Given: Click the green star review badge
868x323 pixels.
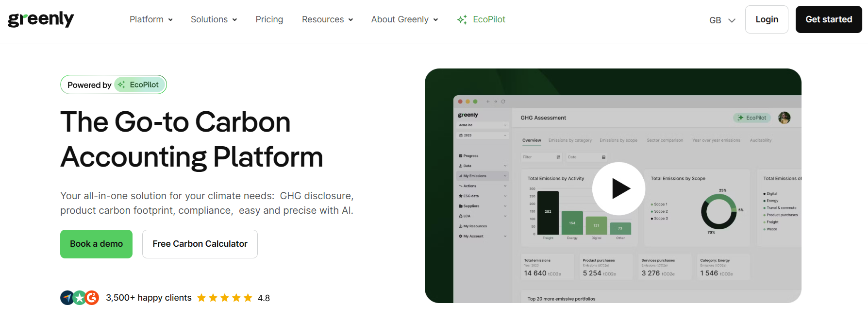Looking at the screenshot, I should (80, 297).
